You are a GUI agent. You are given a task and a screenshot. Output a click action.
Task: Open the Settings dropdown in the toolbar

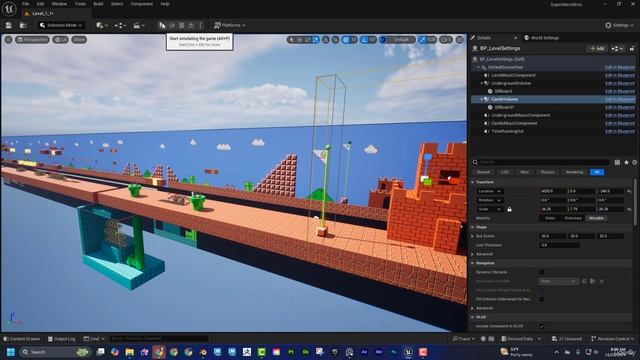tap(619, 25)
